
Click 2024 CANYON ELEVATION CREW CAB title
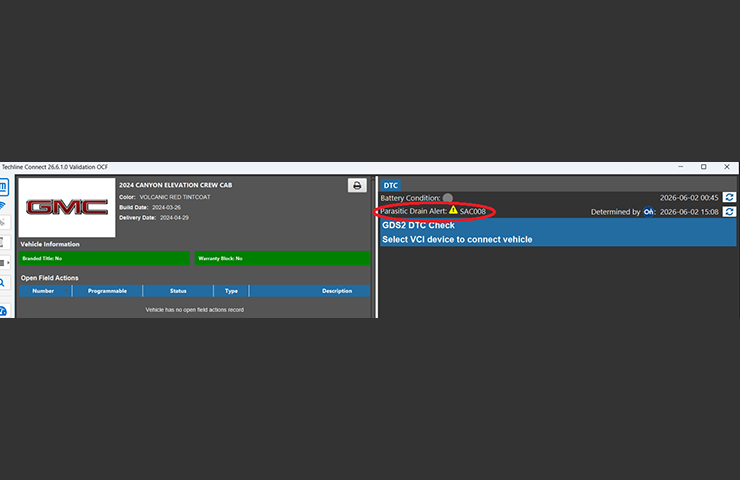coord(176,185)
